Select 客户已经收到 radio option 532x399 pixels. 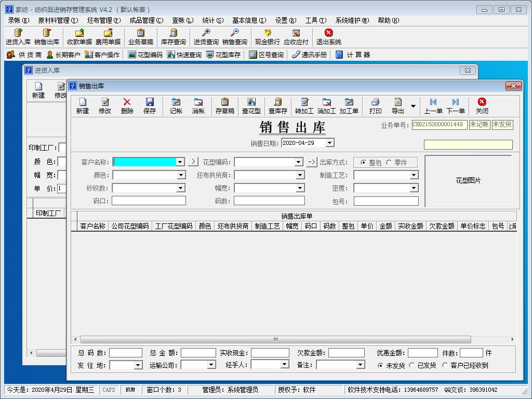click(465, 365)
